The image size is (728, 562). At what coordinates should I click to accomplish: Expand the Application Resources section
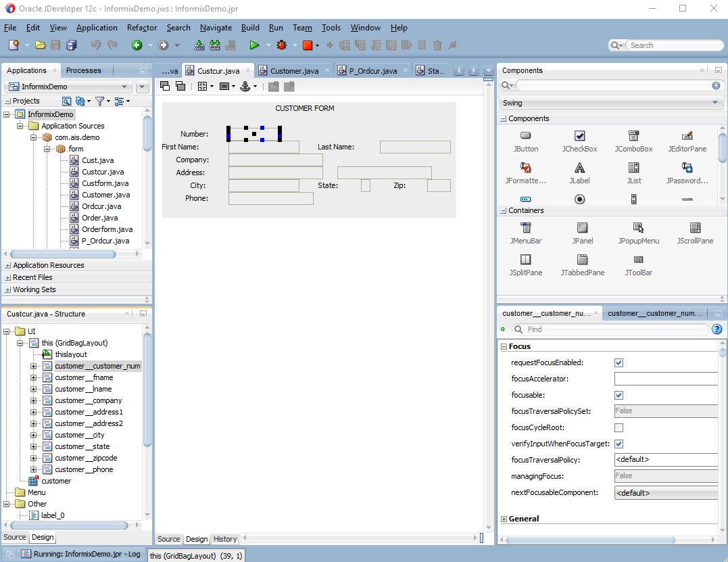coord(8,265)
